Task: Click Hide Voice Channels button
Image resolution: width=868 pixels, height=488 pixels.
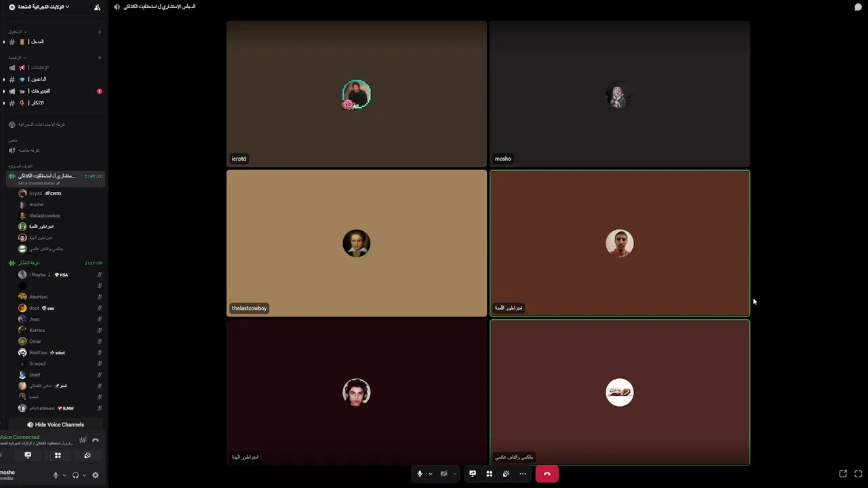Action: tap(56, 424)
